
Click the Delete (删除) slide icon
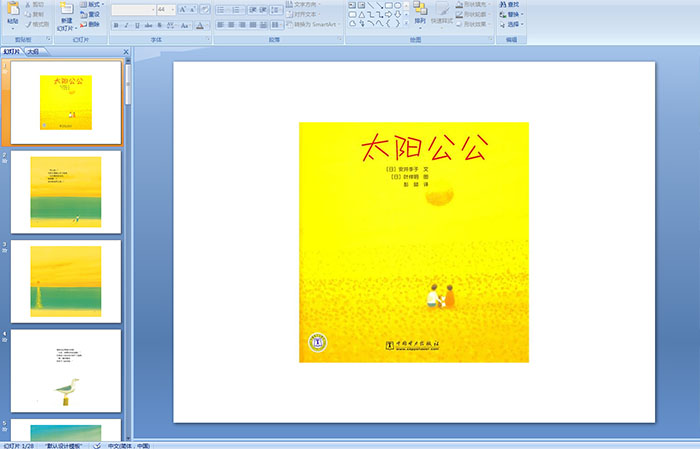coord(83,24)
